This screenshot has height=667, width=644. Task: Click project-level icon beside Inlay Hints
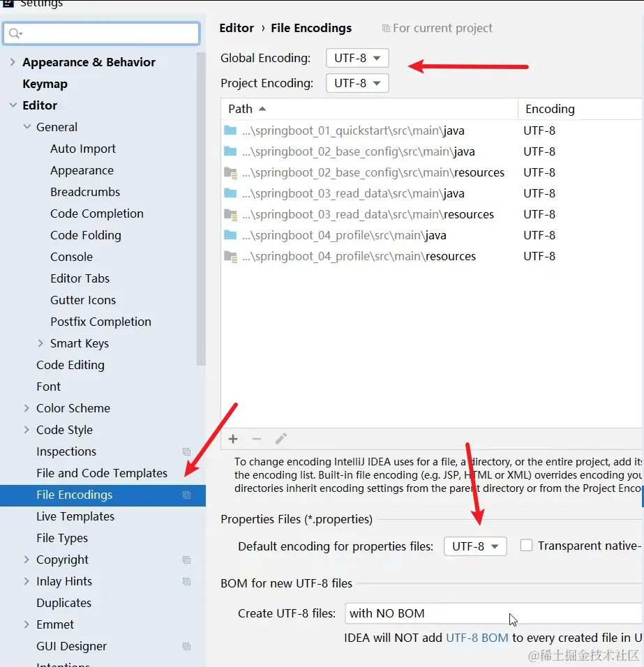(x=186, y=581)
